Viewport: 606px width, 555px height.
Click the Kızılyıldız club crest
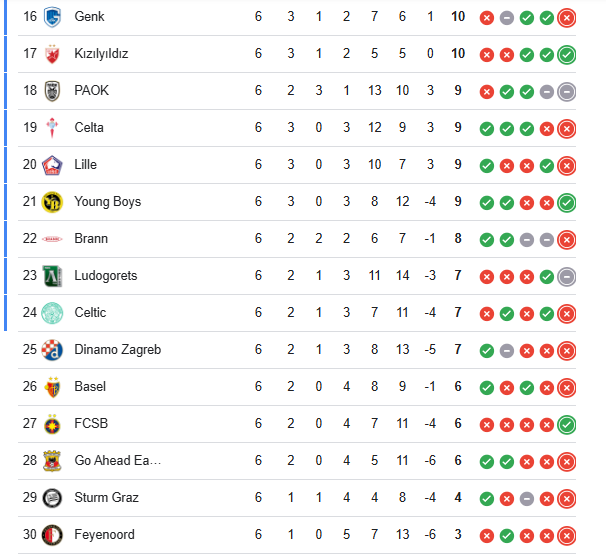pos(53,54)
